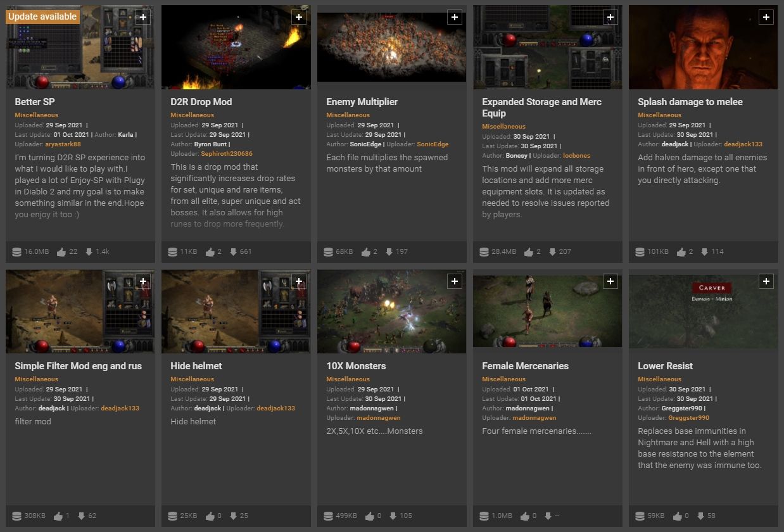Click uploader madonnagwen under Female Mercenaries
Image resolution: width=784 pixels, height=532 pixels.
pos(534,418)
